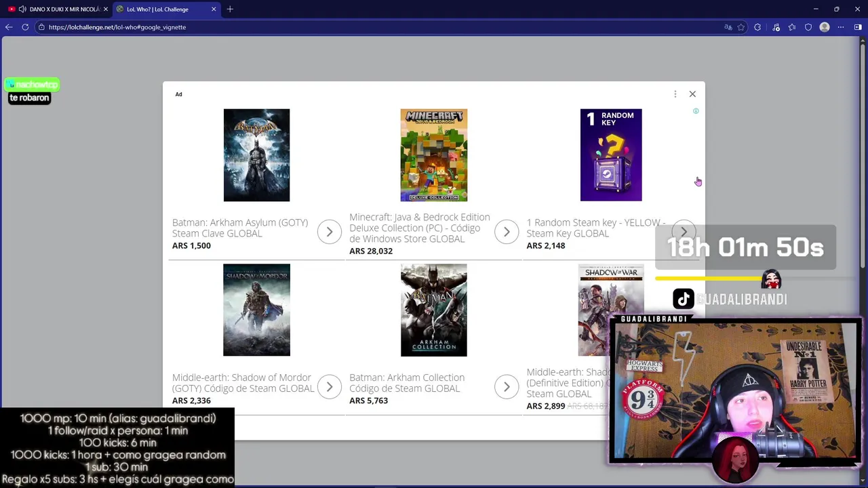Click the 'Ad' label in popup
Screen dimensions: 868x488
[179, 94]
